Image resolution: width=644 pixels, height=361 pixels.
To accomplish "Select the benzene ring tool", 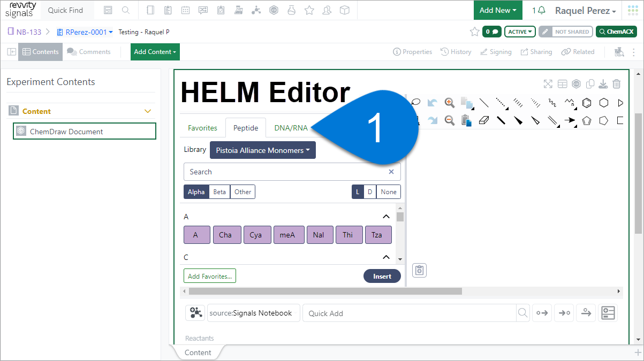I will point(587,102).
